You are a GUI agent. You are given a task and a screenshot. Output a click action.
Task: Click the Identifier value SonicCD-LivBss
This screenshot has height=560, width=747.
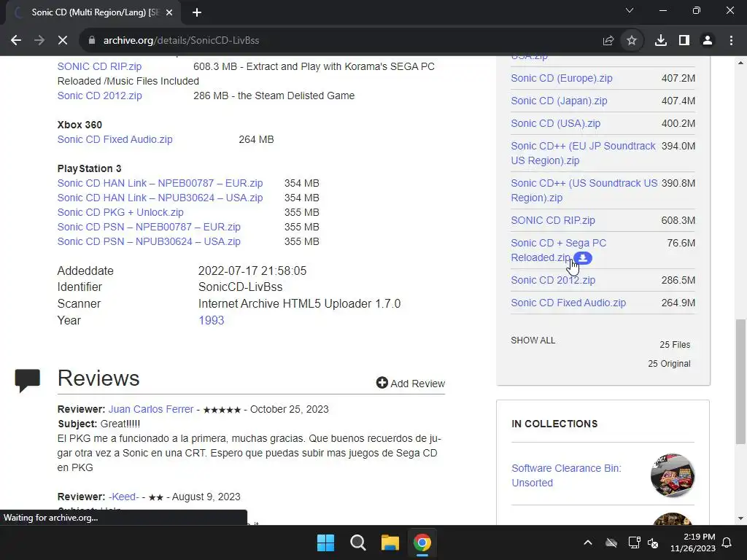pos(240,287)
